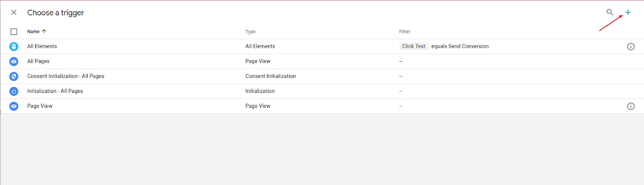The width and height of the screenshot is (644, 185).
Task: Click the Initialization power icon
Action: [14, 91]
